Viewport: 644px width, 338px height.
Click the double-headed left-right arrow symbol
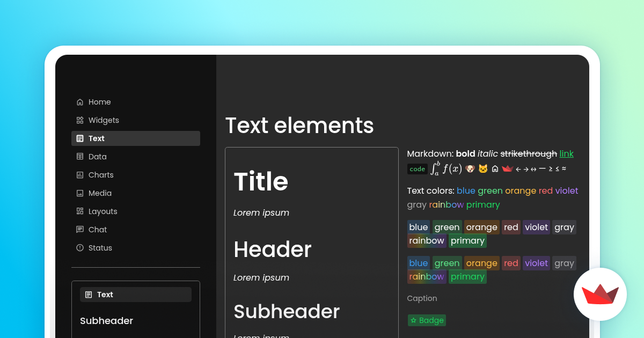tap(533, 168)
